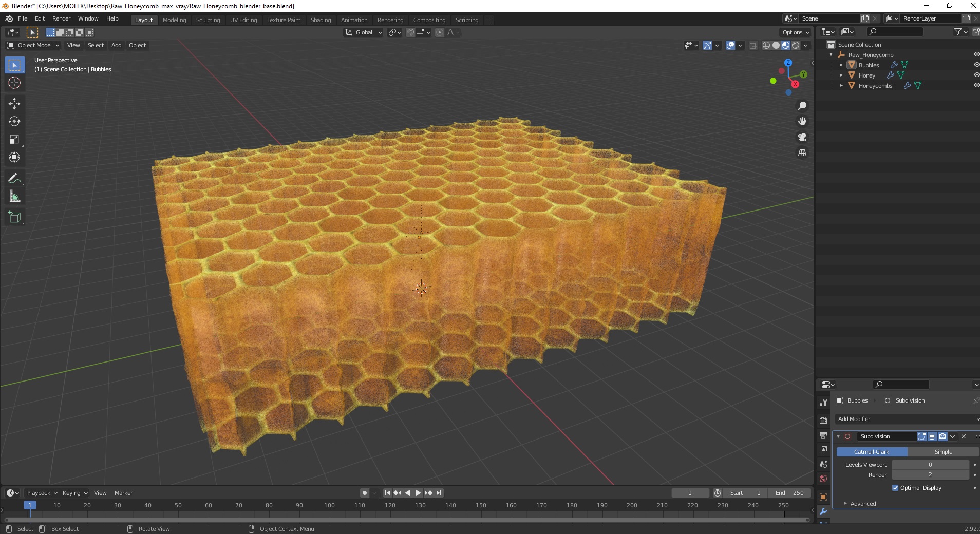The image size is (980, 534).
Task: Open the Render menu
Action: tap(61, 18)
